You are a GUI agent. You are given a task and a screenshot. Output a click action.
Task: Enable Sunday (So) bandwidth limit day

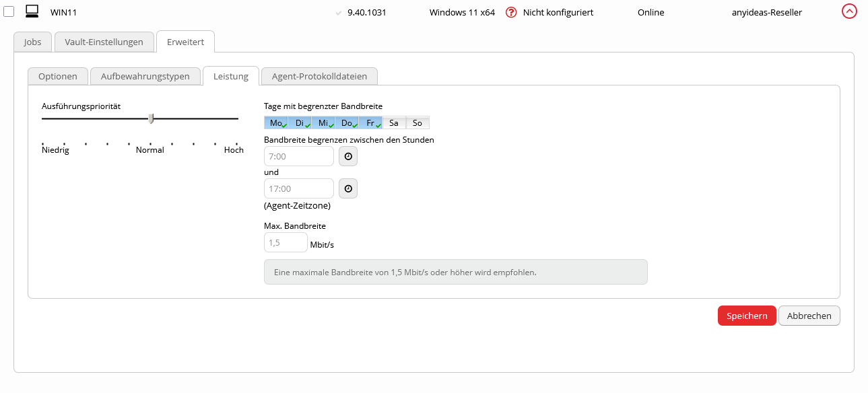tap(418, 122)
